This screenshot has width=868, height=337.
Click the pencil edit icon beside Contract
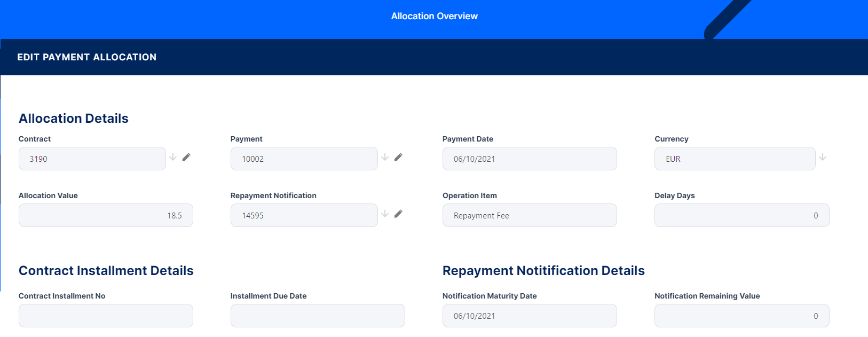[x=186, y=157]
